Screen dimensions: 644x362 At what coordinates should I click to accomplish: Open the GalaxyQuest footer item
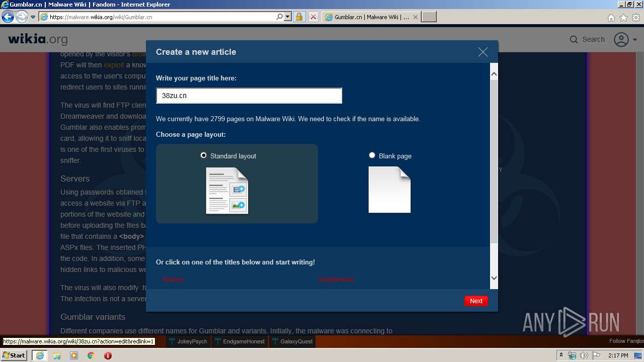292,341
